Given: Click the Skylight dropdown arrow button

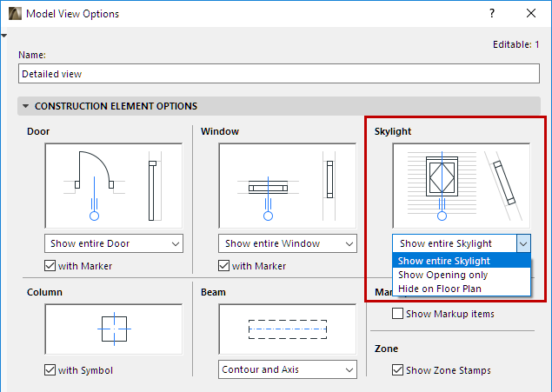Looking at the screenshot, I should [523, 243].
